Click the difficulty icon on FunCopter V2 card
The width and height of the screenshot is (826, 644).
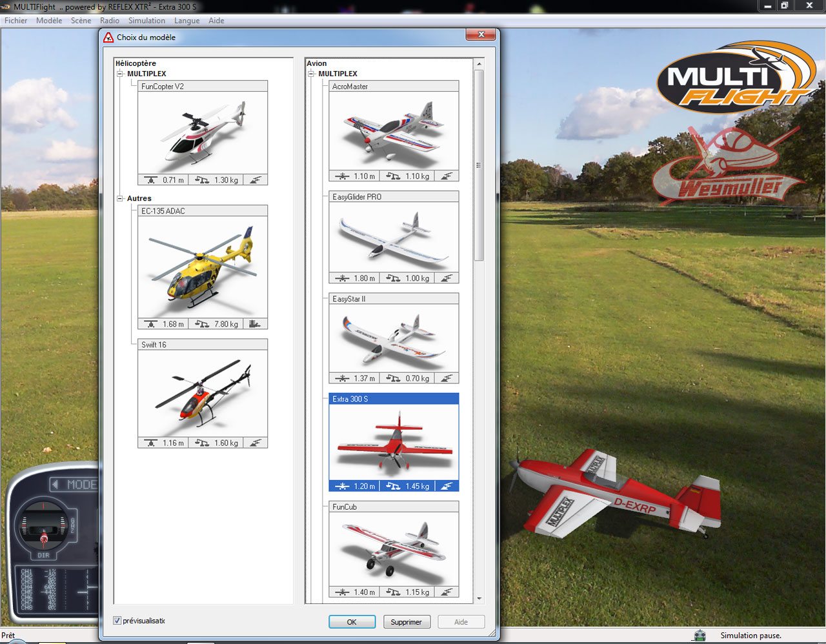click(256, 180)
